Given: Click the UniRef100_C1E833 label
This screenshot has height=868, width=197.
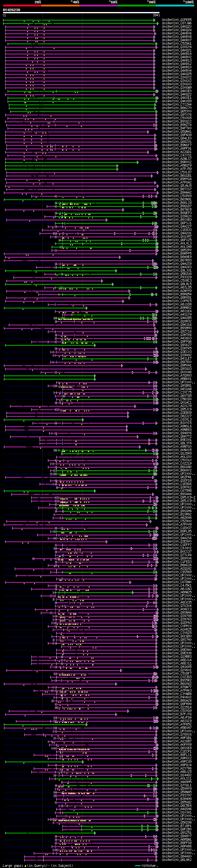Looking at the screenshot, I should coord(177,230).
